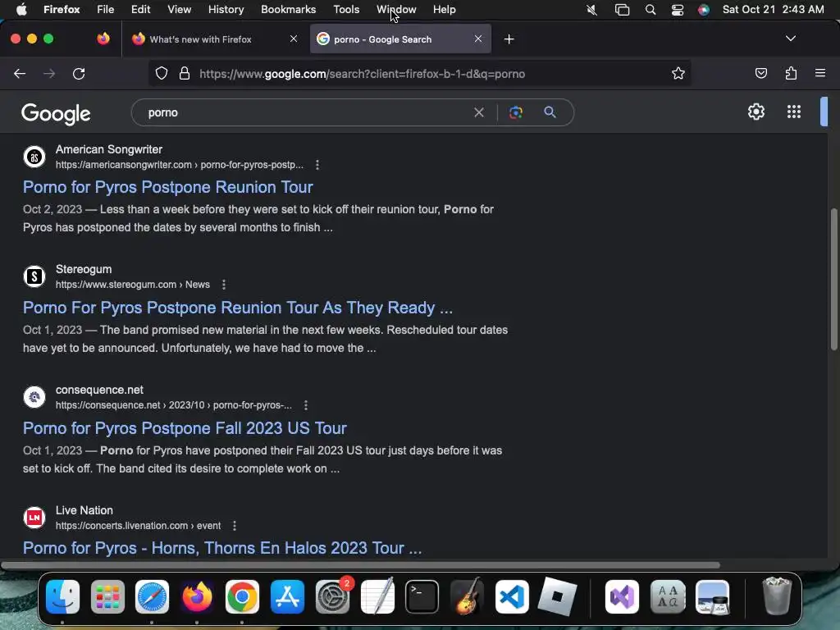The height and width of the screenshot is (630, 840).
Task: Open site info via padlock icon
Action: click(x=185, y=73)
